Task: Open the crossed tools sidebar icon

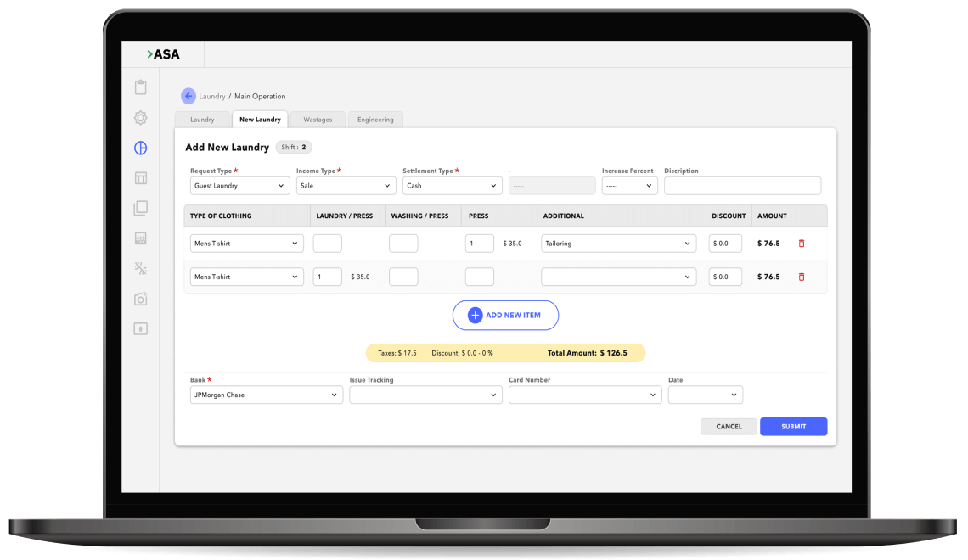Action: pos(141,268)
